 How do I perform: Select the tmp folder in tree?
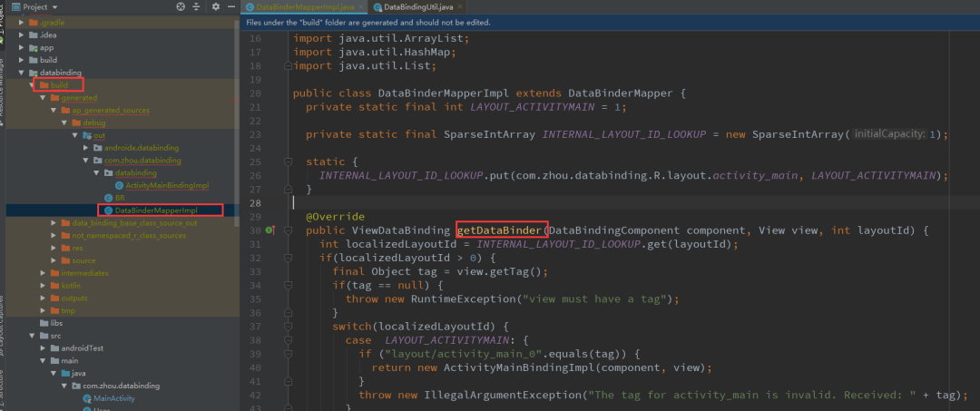[x=68, y=310]
